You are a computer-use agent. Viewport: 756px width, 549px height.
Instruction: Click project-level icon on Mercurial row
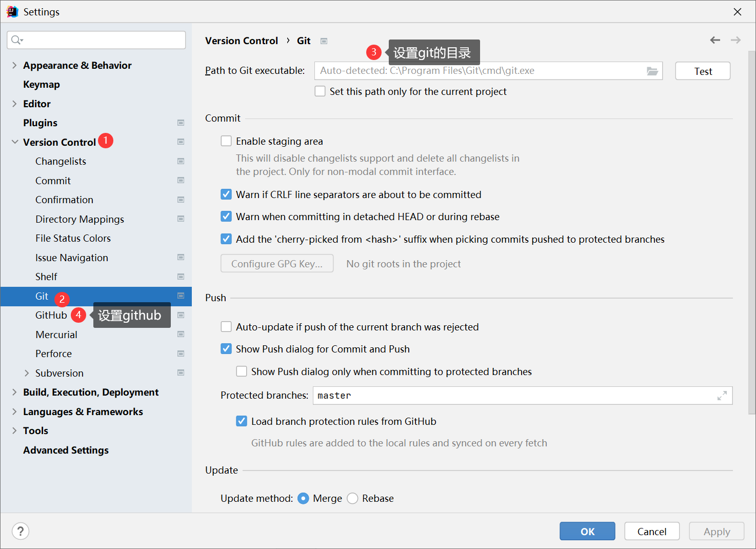[x=181, y=334]
